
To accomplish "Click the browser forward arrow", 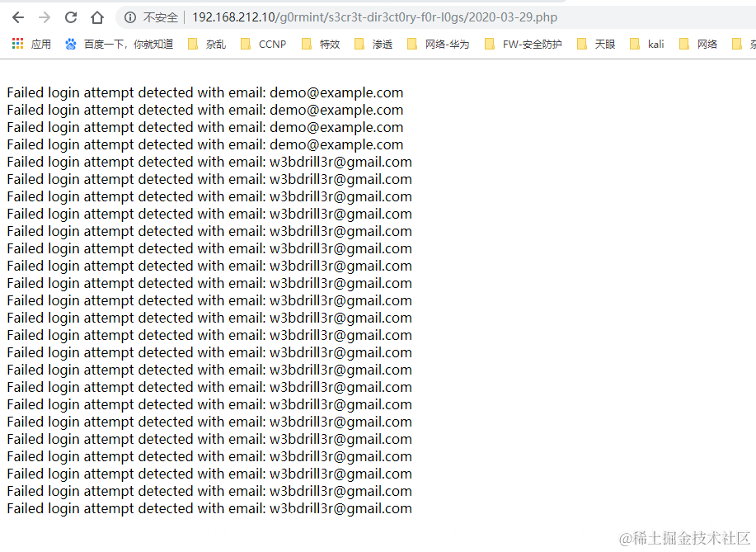I will coord(45,18).
